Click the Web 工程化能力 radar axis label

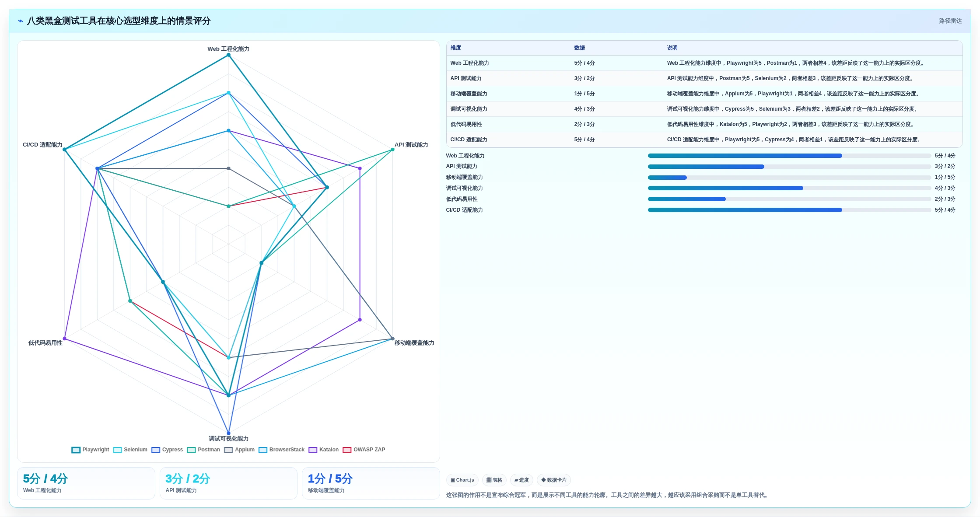pyautogui.click(x=228, y=49)
